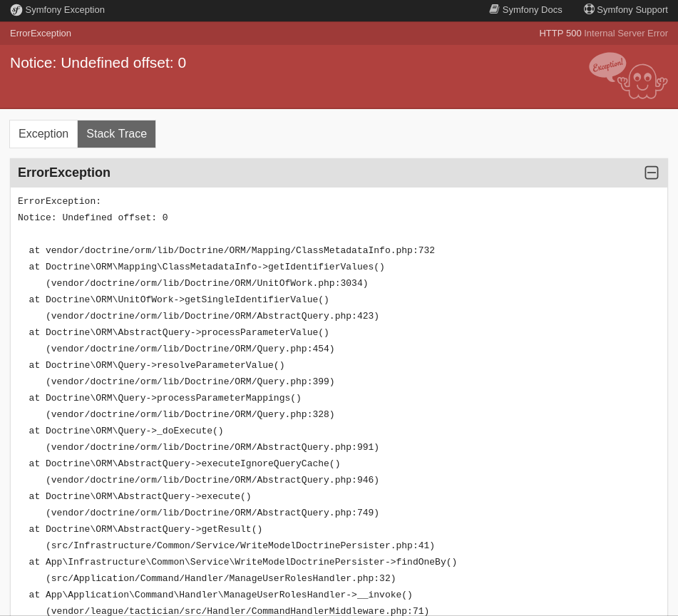
Task: Switch to the Exception tab
Action: coord(43,133)
